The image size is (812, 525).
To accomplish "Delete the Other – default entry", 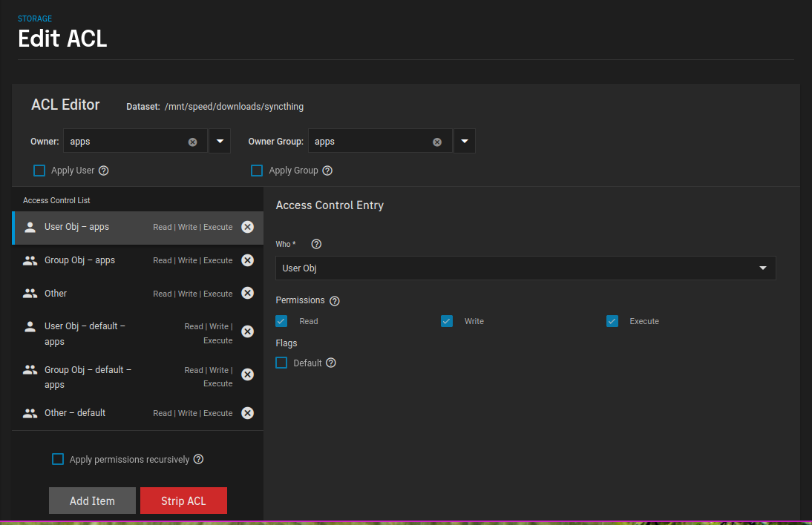I will (x=248, y=413).
